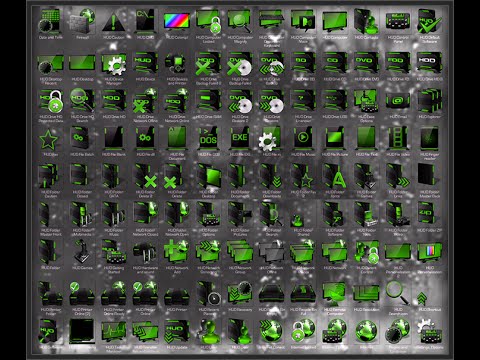Click the HUD Caution warning triangle icon

tap(113, 22)
